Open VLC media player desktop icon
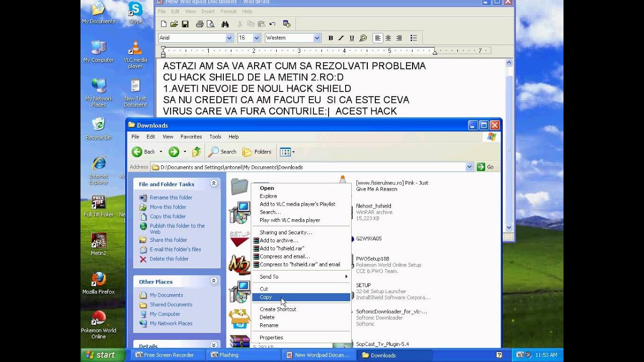Screen dimensions: 644x362 [x=135, y=54]
